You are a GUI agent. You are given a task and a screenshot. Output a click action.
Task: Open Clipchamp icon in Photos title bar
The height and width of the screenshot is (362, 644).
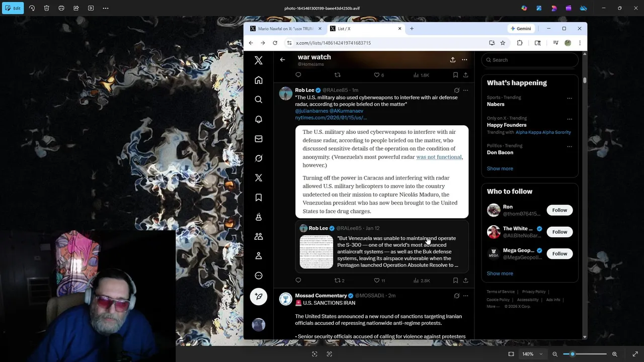click(x=568, y=8)
